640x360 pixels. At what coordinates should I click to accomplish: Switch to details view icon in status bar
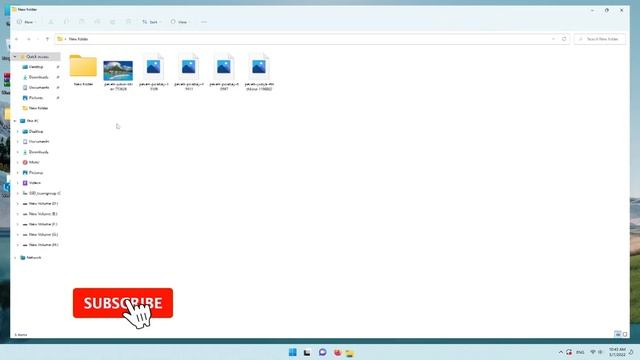click(x=618, y=334)
